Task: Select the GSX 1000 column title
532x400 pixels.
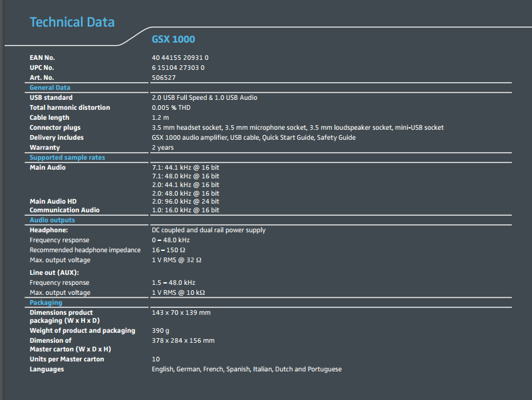Action: [x=174, y=39]
